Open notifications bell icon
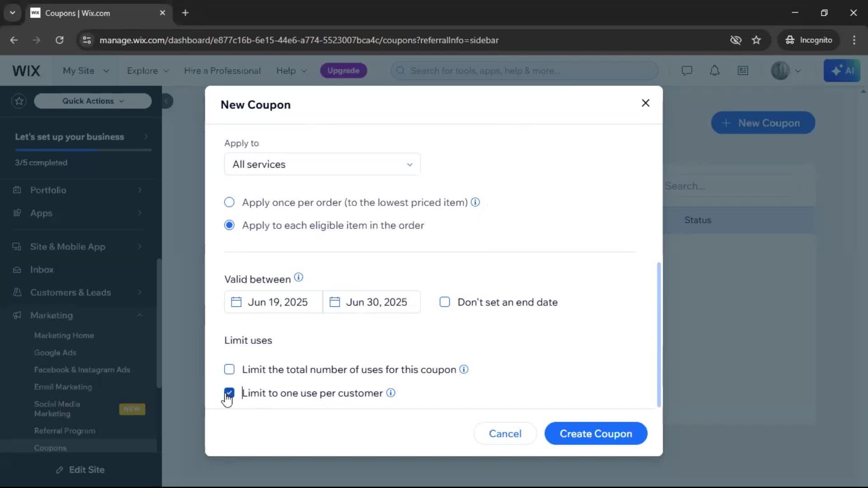868x488 pixels. [714, 70]
